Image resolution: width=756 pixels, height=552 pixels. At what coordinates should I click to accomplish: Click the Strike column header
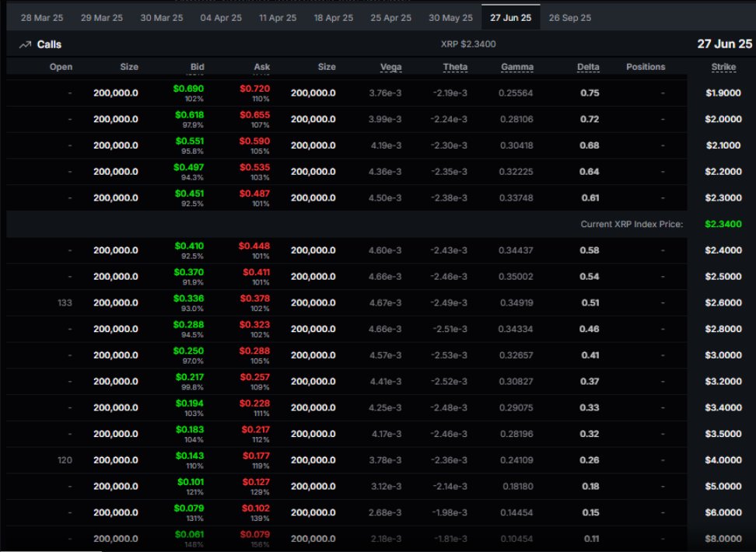[723, 67]
